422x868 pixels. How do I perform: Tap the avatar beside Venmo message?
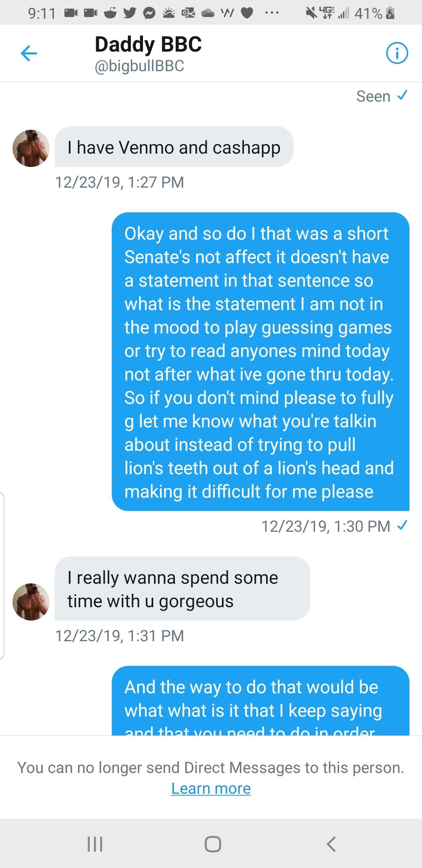(31, 149)
